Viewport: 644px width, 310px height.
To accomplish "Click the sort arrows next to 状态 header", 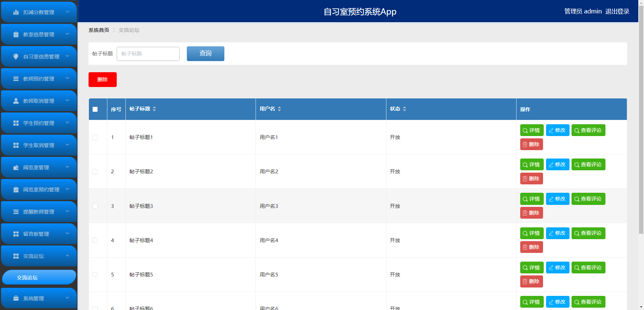I will (405, 109).
